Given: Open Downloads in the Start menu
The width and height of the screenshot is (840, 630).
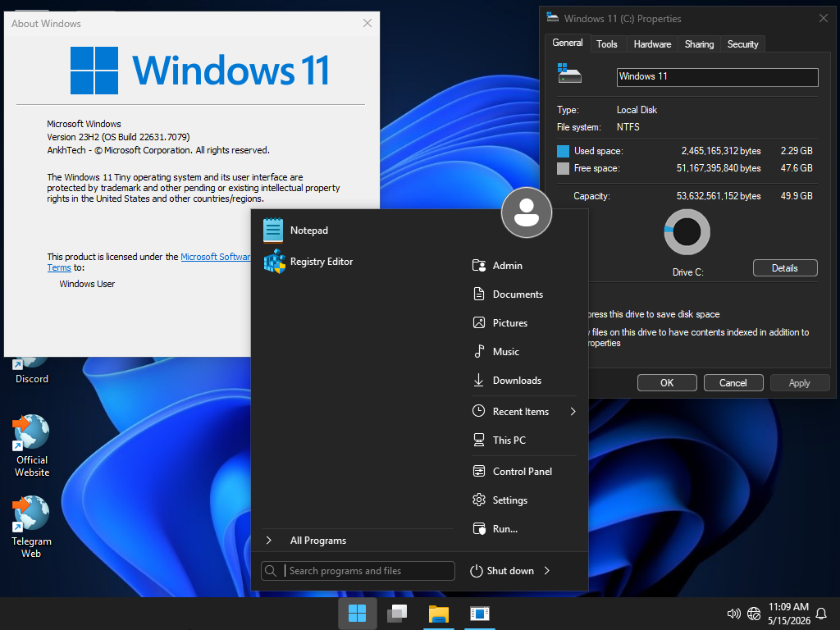Looking at the screenshot, I should 507,381.
